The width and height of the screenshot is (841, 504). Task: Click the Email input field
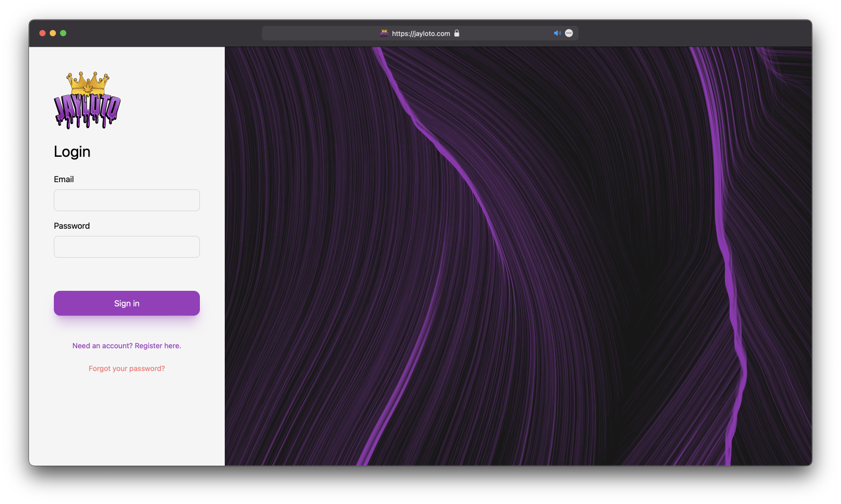(x=127, y=200)
